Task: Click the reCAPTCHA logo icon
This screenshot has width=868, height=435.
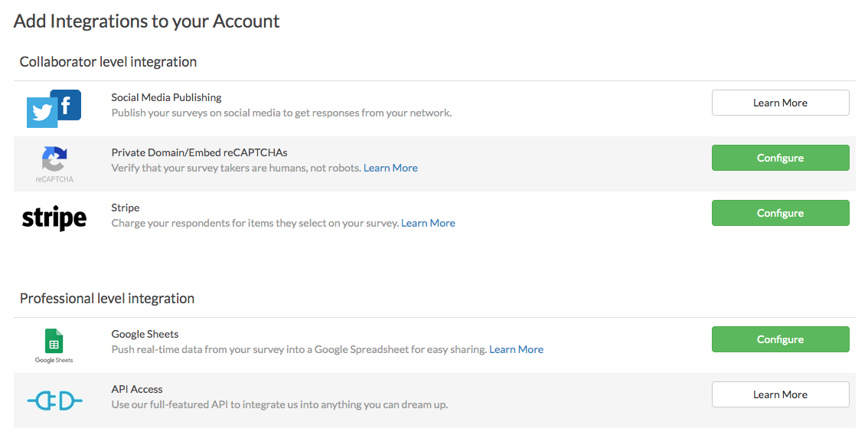Action: click(54, 160)
